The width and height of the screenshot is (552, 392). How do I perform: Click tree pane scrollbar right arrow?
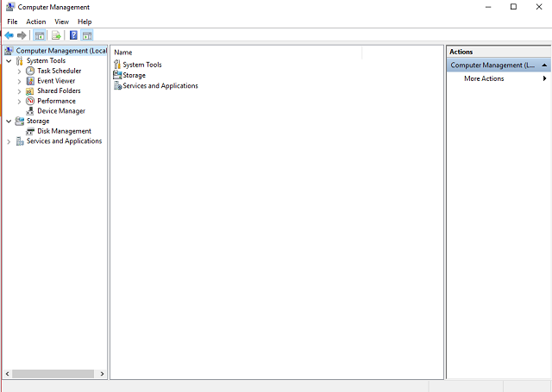102,374
